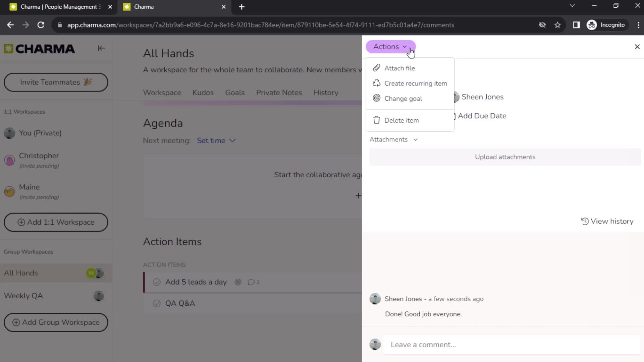644x362 pixels.
Task: Expand the Next meeting Set time picker
Action: point(216,140)
